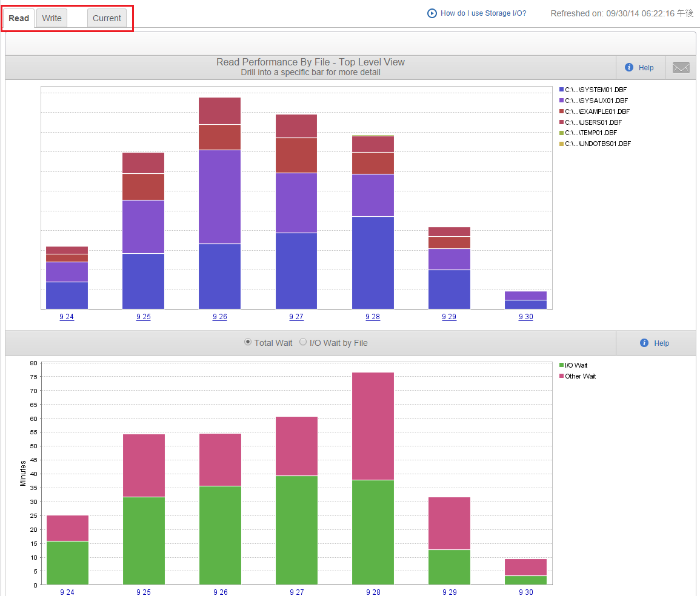Click the 9 24 SYSTEM01 blue bar segment
The width and height of the screenshot is (700, 596).
click(67, 295)
